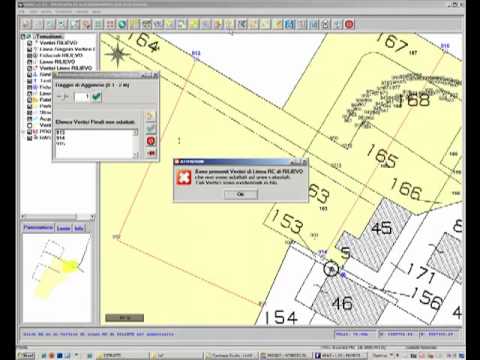
Task: Click parcel label 166 on the map
Action: [406, 189]
